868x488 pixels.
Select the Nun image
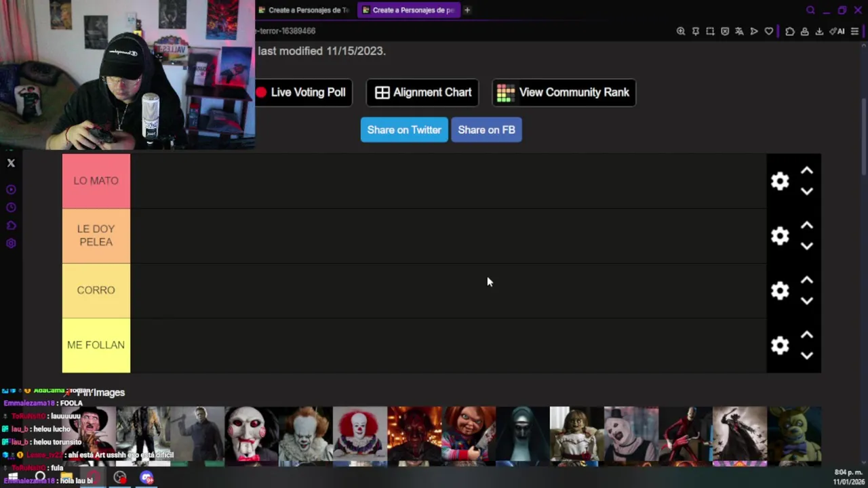point(523,434)
